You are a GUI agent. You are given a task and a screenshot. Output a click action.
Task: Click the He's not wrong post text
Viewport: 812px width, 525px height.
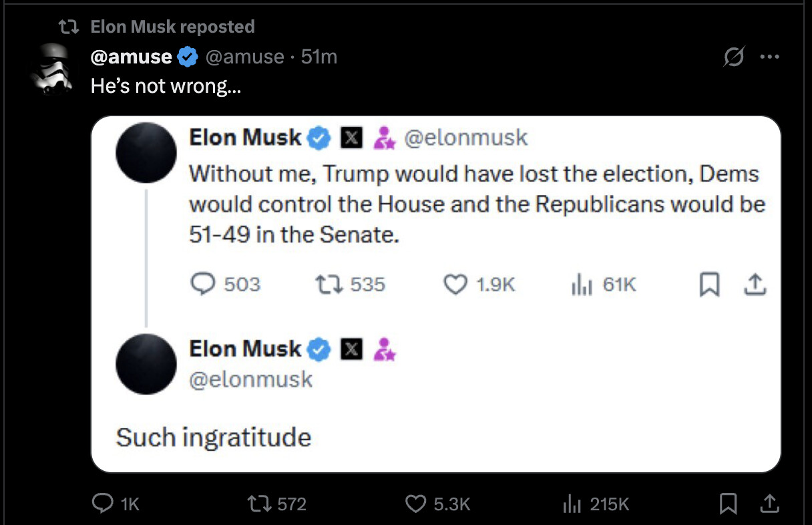(x=166, y=87)
